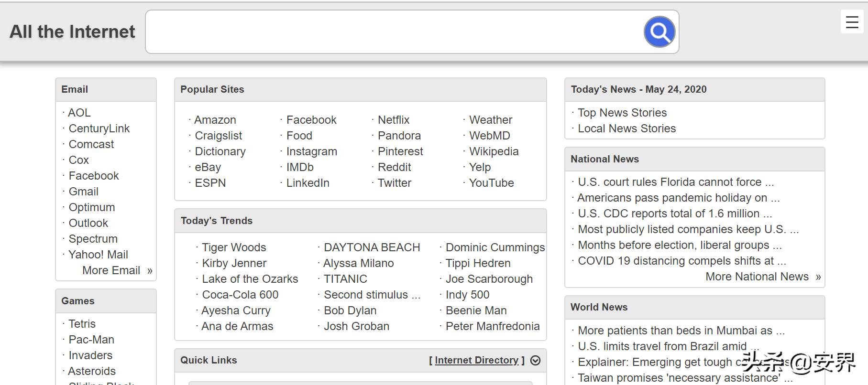868x385 pixels.
Task: Read the U.S. CDC reports headline
Action: click(674, 214)
